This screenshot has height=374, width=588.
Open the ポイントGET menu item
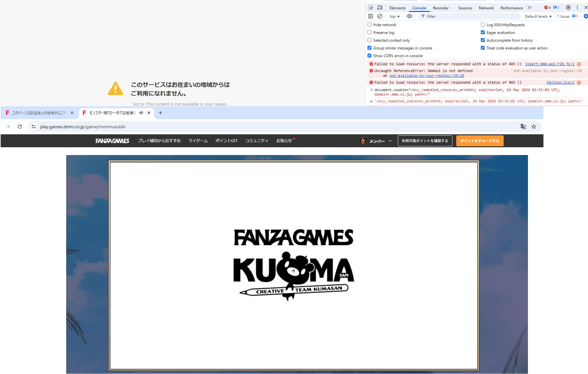tap(226, 141)
